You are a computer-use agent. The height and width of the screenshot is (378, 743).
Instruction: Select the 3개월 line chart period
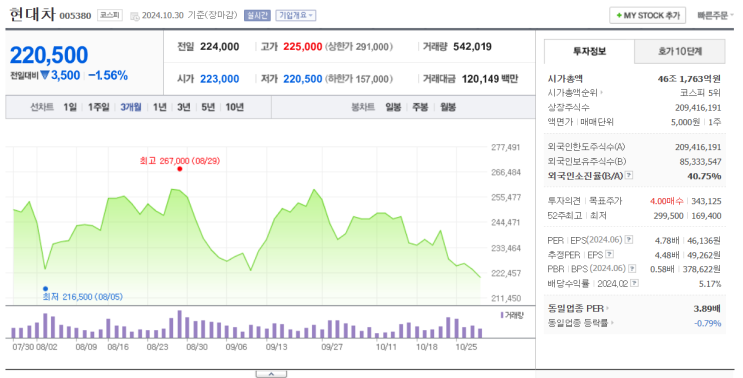[x=130, y=108]
